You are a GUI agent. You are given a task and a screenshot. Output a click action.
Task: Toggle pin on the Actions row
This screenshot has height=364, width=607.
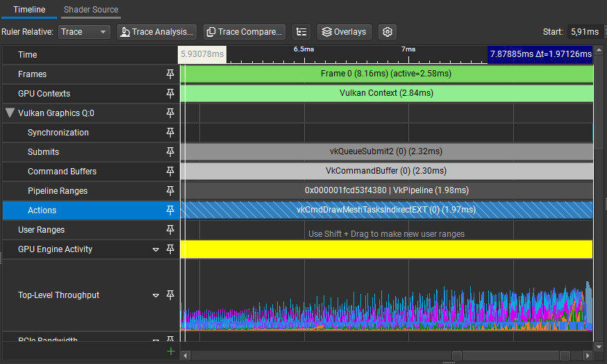(170, 210)
